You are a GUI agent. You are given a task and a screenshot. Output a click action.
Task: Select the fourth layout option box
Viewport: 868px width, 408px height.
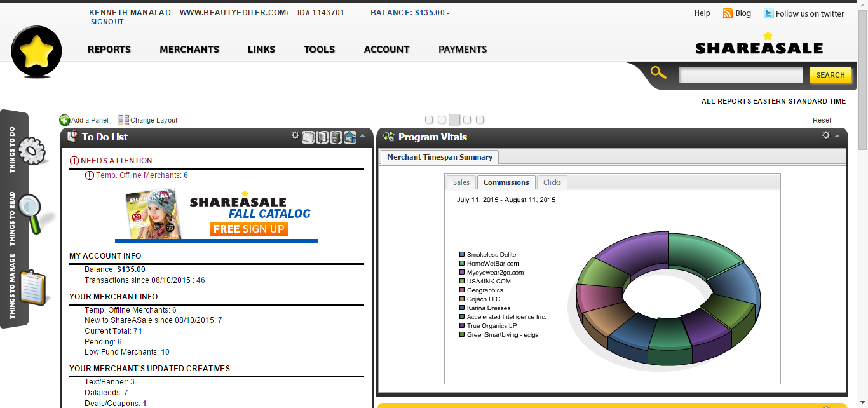[467, 119]
